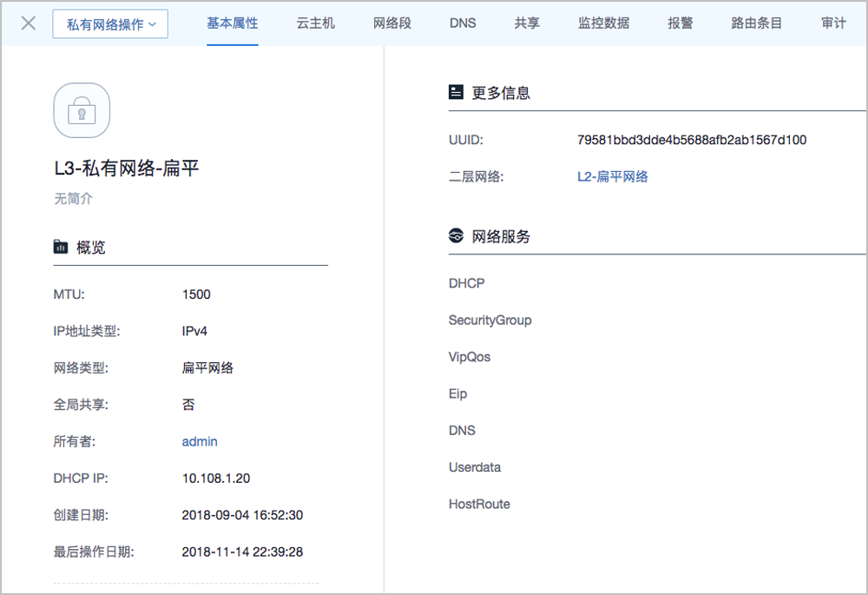Viewport: 868px width, 595px height.
Task: Switch to the 报警 tab
Action: (x=681, y=23)
